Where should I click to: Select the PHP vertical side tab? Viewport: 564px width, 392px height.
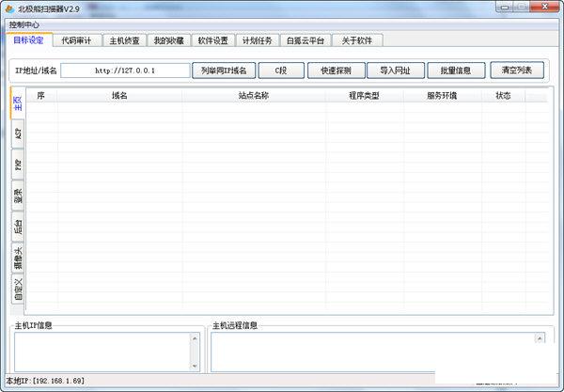17,165
